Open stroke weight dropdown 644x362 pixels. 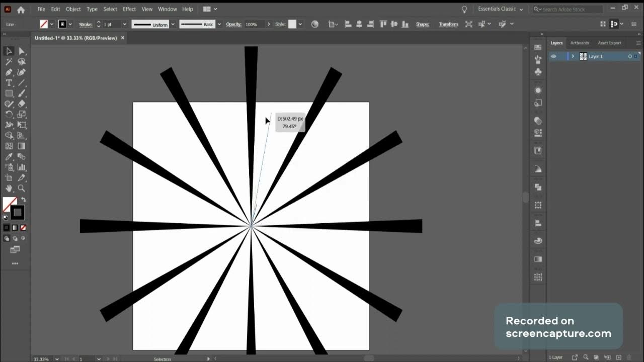click(124, 24)
